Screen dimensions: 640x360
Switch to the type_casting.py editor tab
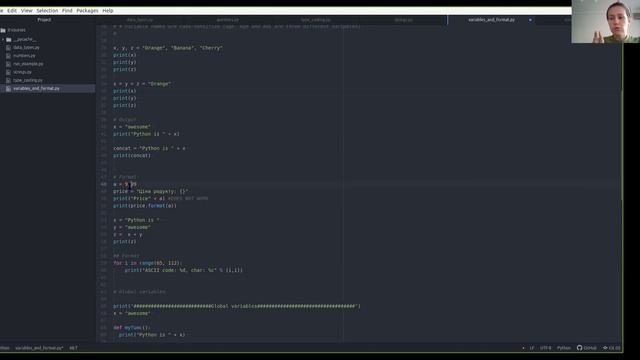point(316,20)
